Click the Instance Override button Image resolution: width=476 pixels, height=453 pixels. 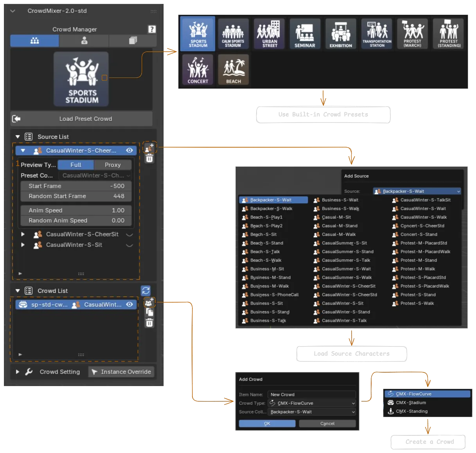pyautogui.click(x=121, y=372)
